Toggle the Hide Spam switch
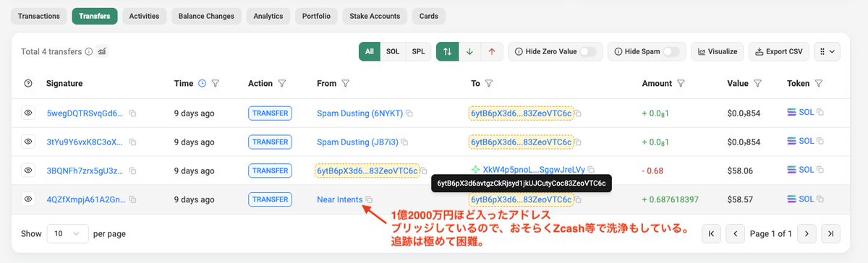Screen dimensions: 868x263 point(672,51)
